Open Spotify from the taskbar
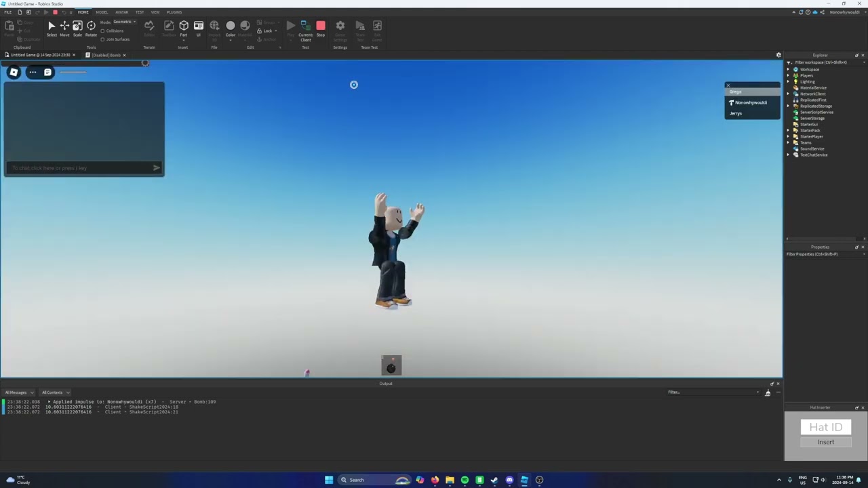This screenshot has height=488, width=868. point(465,480)
